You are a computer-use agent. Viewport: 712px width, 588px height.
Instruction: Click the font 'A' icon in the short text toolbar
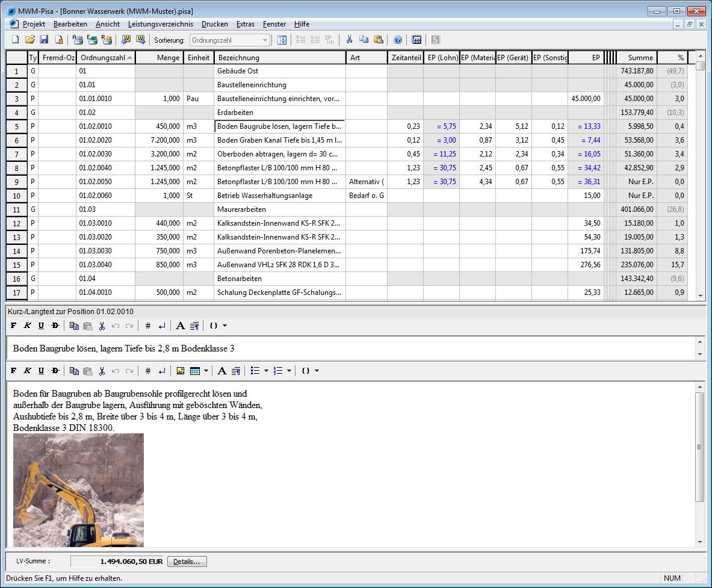point(180,326)
